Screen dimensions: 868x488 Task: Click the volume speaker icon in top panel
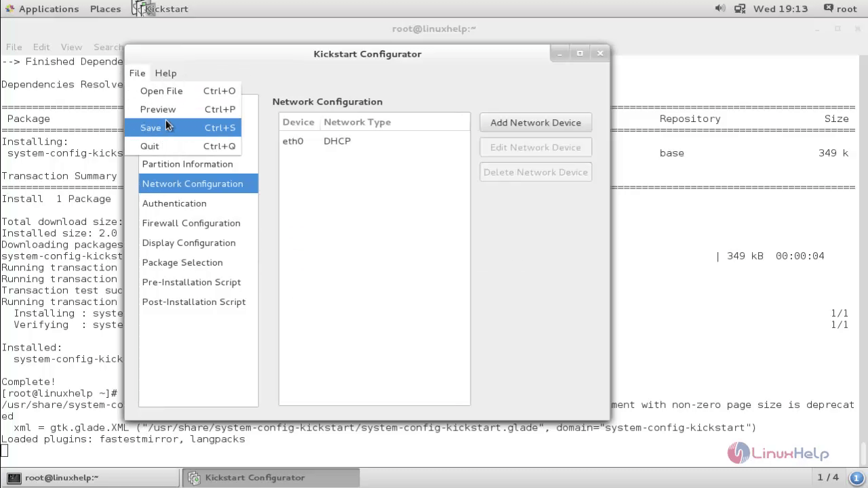point(719,8)
